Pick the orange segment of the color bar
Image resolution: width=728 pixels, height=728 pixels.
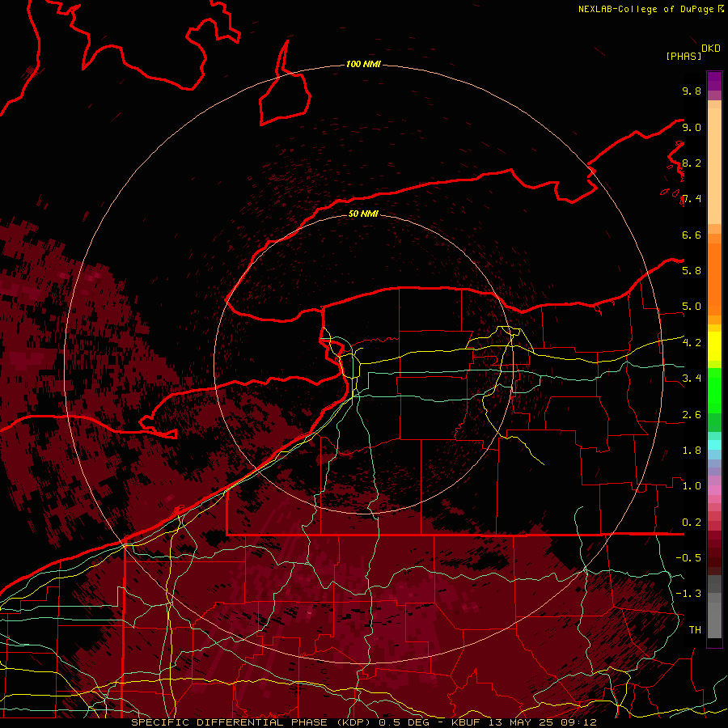(x=714, y=278)
